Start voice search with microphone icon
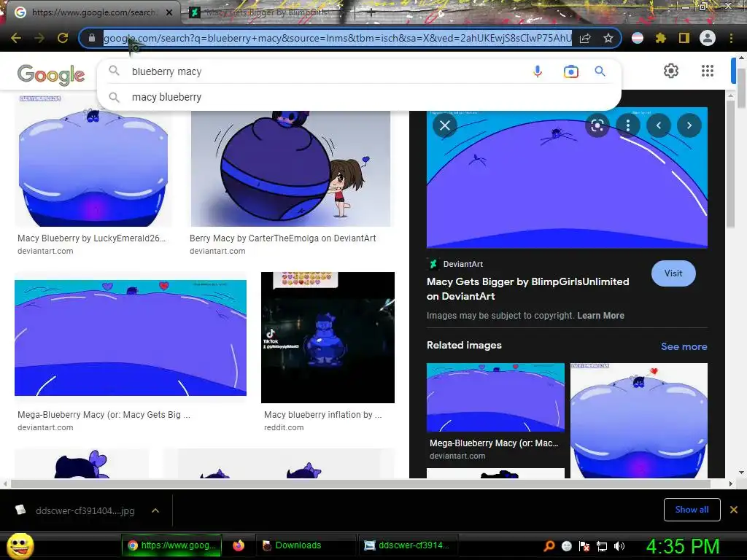The image size is (747, 560). (x=538, y=71)
